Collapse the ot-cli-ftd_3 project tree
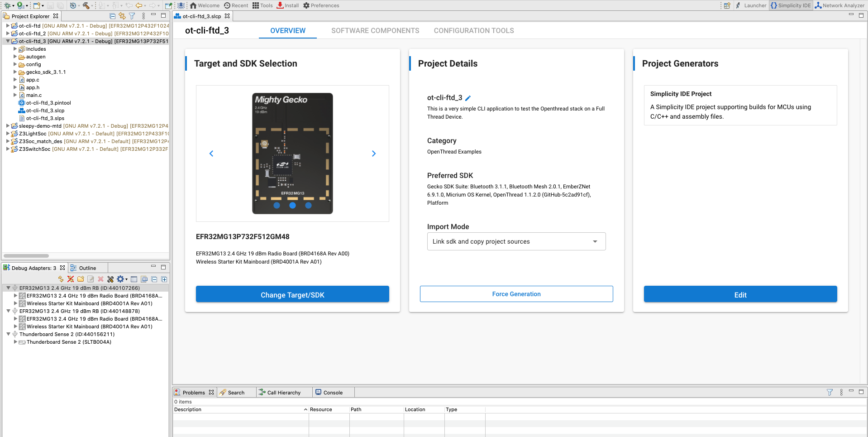This screenshot has width=868, height=437. (x=7, y=41)
